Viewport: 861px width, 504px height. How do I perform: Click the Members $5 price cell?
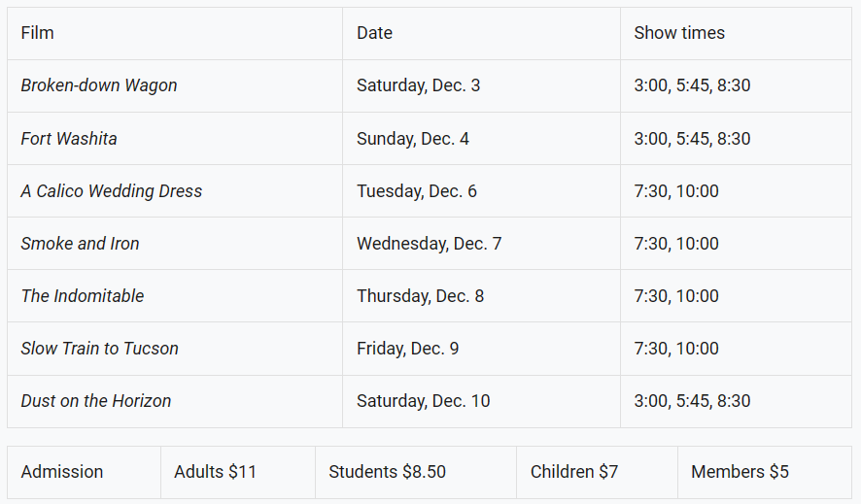click(x=740, y=472)
